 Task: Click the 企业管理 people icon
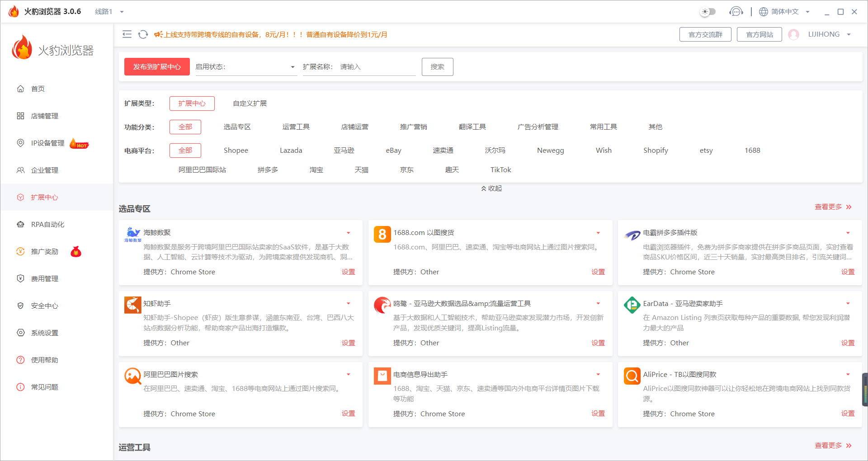[20, 170]
